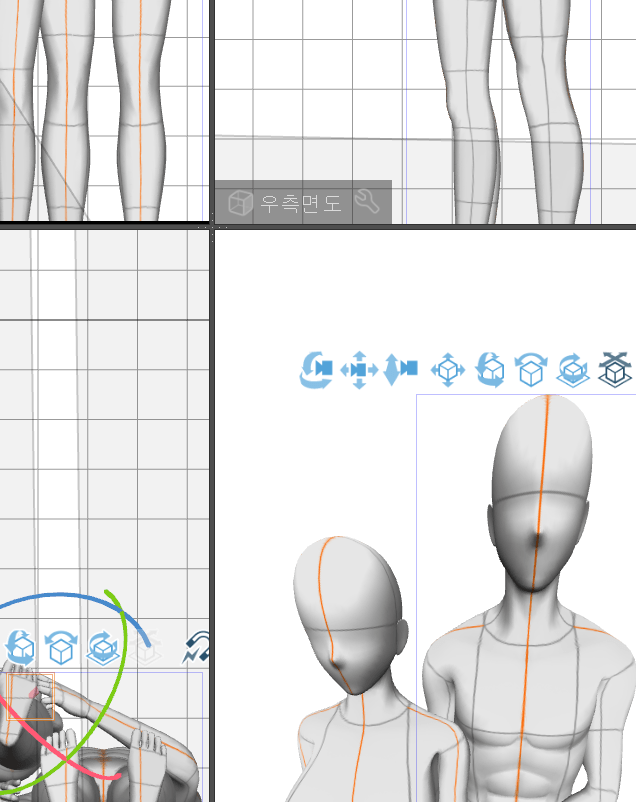Select the tilt-rotate cube icon in perspective view

pyautogui.click(x=531, y=370)
